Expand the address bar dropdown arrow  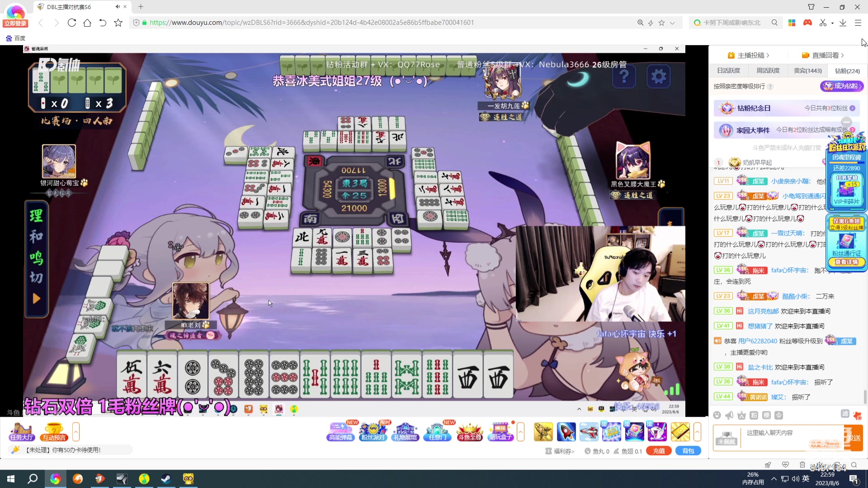672,23
